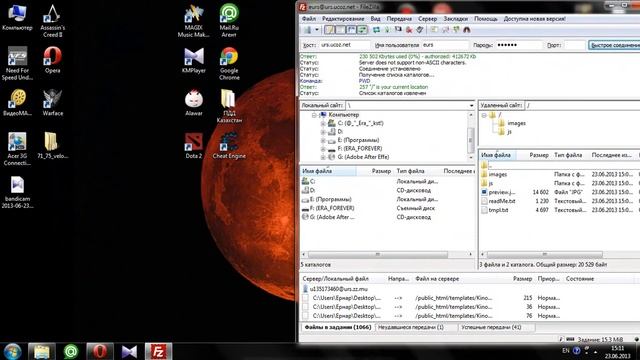This screenshot has height=360, width=640.
Task: Toggle the transfer queue display
Action: click(362, 30)
